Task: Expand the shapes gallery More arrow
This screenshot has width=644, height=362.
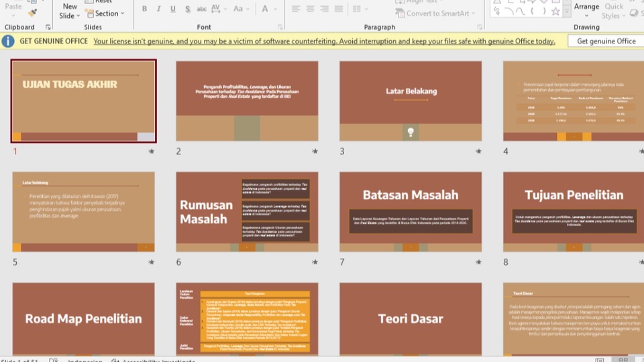Action: (567, 12)
